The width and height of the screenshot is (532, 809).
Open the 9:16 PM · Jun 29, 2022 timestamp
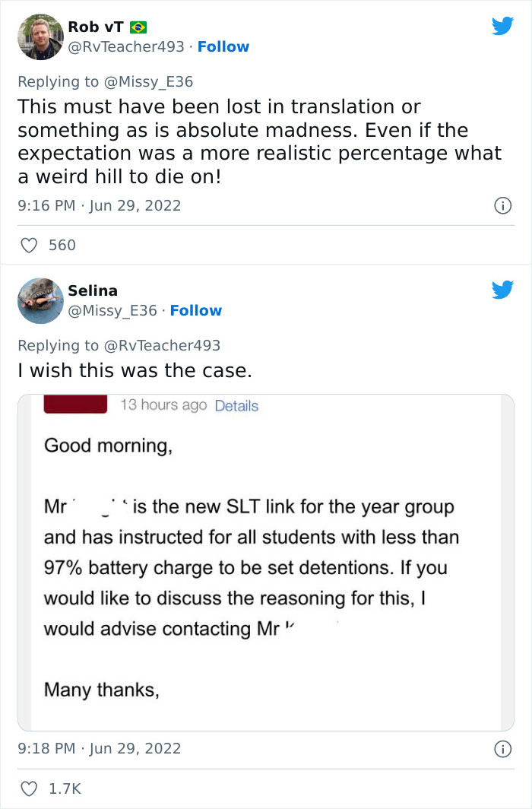coord(100,205)
